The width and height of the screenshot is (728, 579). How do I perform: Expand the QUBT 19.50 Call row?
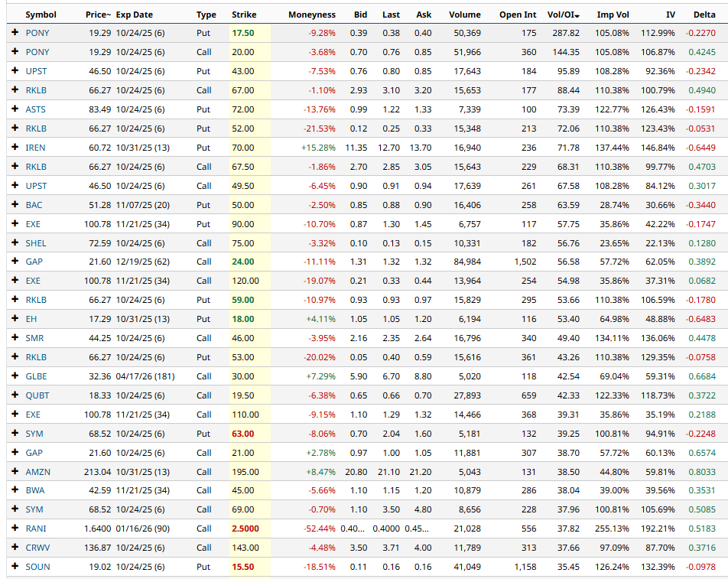(15, 395)
